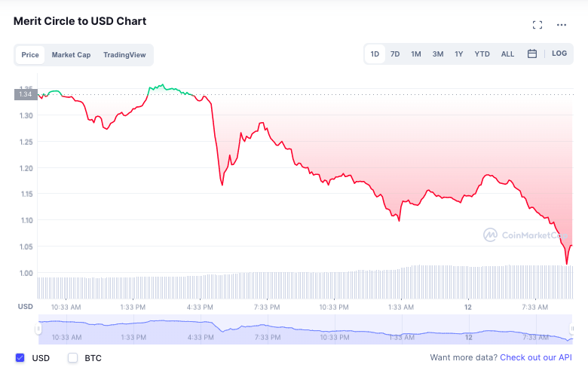Check the BTC currency checkbox
The width and height of the screenshot is (588, 389).
pyautogui.click(x=73, y=358)
